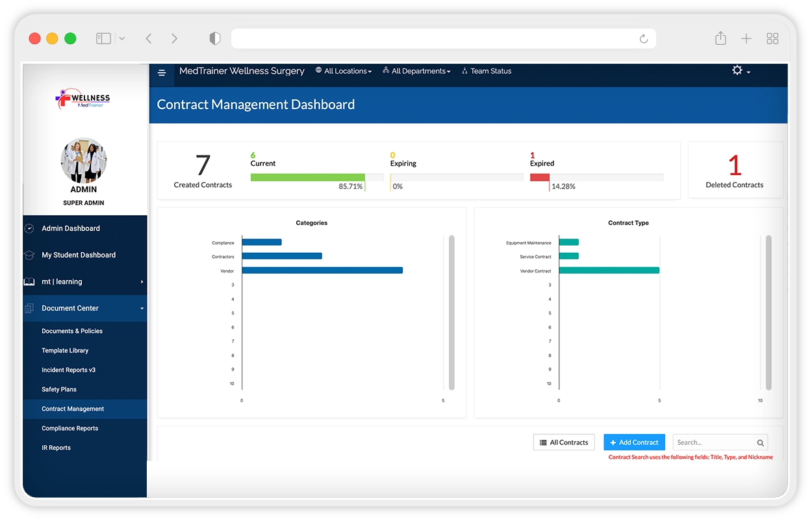Image resolution: width=812 pixels, height=520 pixels.
Task: Click the browser share icon
Action: [720, 39]
